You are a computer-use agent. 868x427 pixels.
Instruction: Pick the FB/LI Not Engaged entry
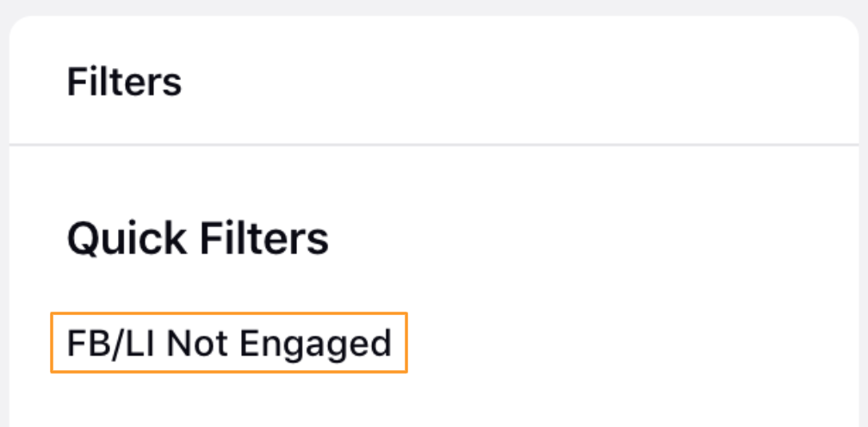click(229, 343)
